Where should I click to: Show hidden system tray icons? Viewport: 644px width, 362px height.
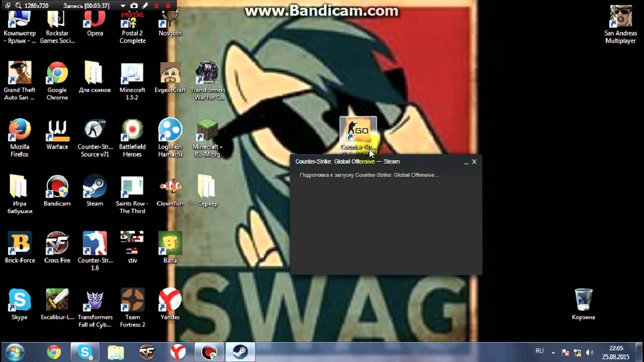click(x=553, y=352)
